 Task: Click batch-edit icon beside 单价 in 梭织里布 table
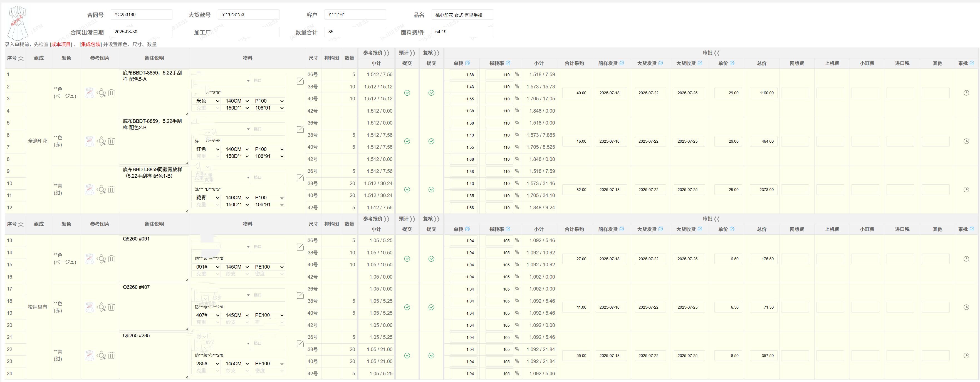(x=732, y=229)
